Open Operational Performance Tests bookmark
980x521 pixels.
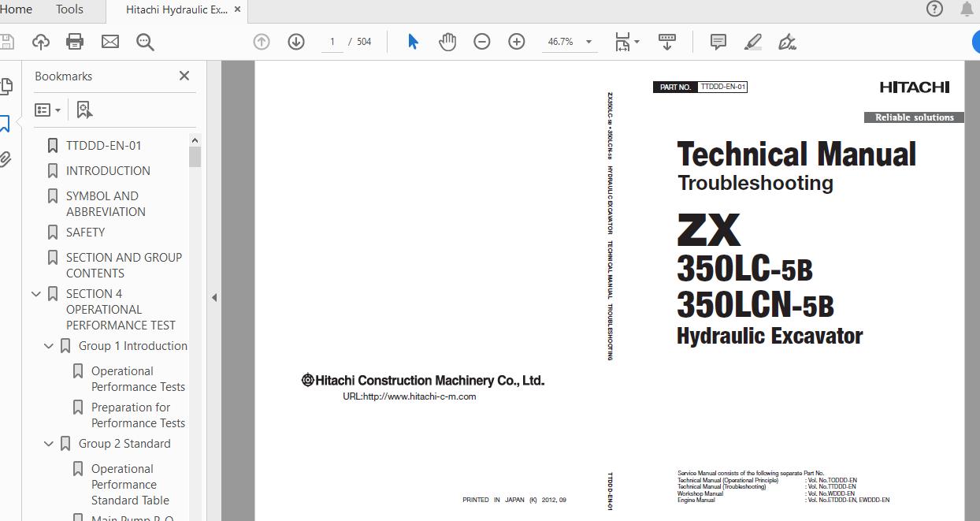138,379
